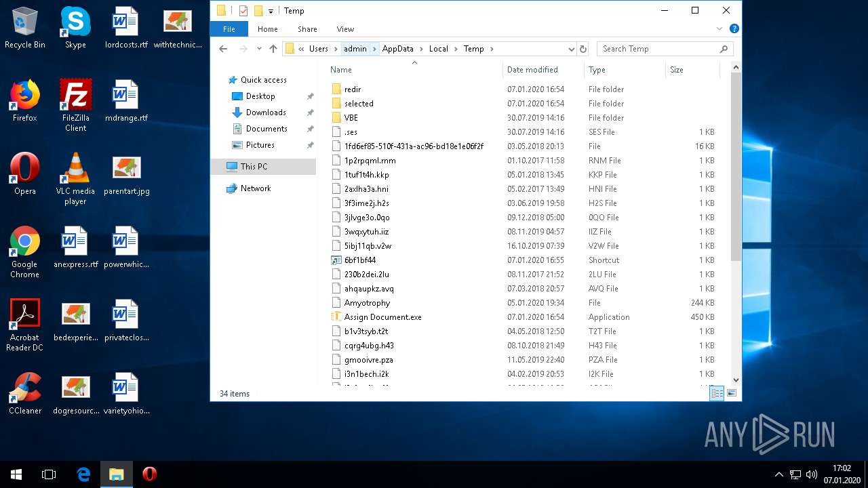Screen dimensions: 868x488
Task: Switch to Large icons view layout
Action: tap(732, 393)
